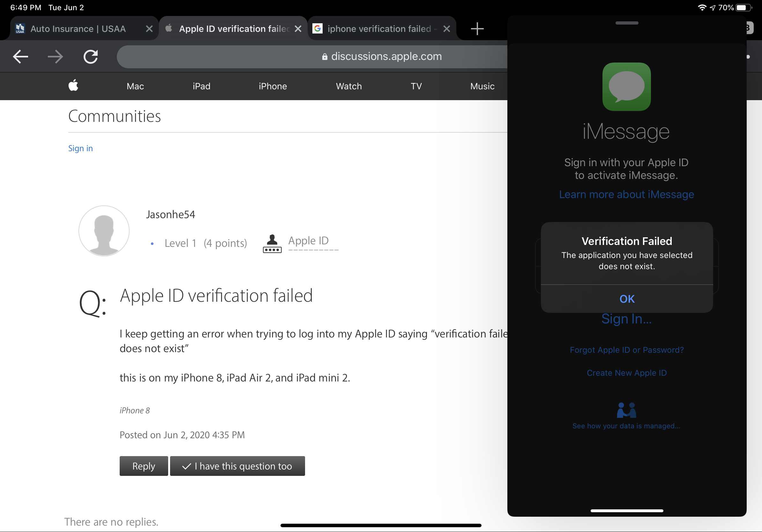Image resolution: width=762 pixels, height=532 pixels.
Task: Click the data privacy handshake icon
Action: pyautogui.click(x=626, y=410)
